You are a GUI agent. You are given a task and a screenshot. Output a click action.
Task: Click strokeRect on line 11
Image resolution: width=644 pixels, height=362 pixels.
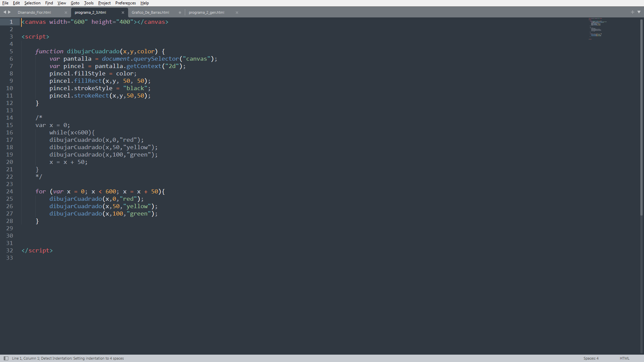point(92,96)
